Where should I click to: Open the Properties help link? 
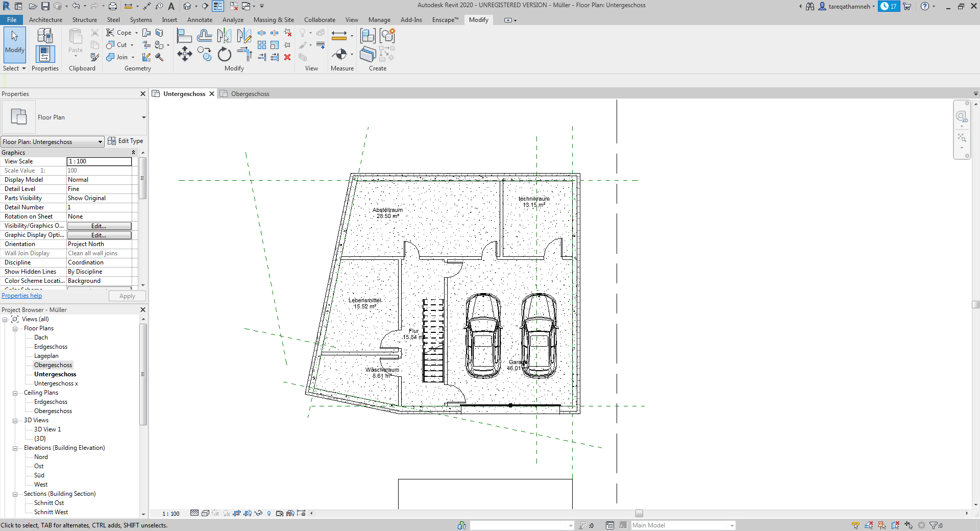click(x=21, y=296)
